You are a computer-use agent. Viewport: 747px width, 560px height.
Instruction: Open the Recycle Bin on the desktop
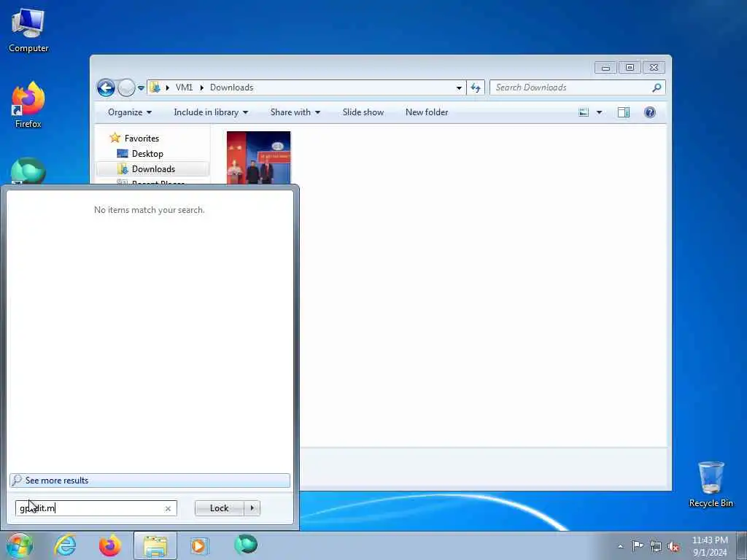click(711, 484)
